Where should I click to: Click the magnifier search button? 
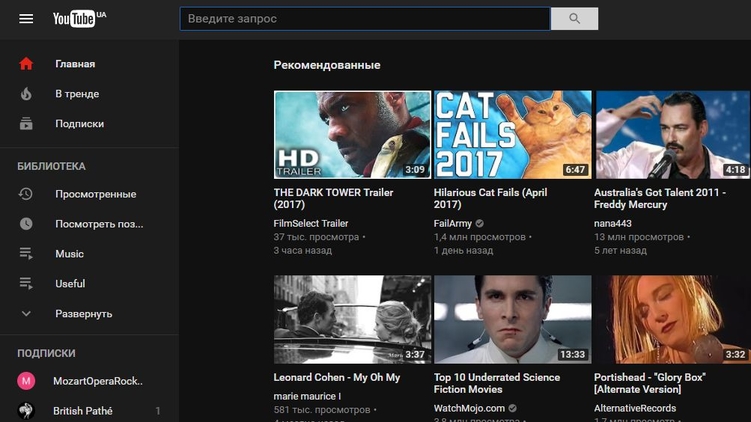tap(574, 19)
